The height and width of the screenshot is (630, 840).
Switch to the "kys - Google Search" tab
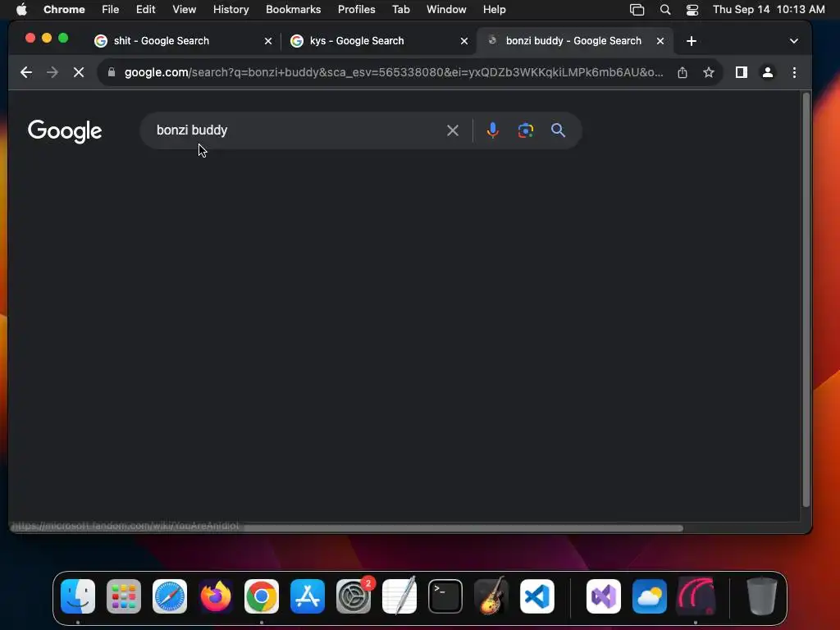pos(377,41)
